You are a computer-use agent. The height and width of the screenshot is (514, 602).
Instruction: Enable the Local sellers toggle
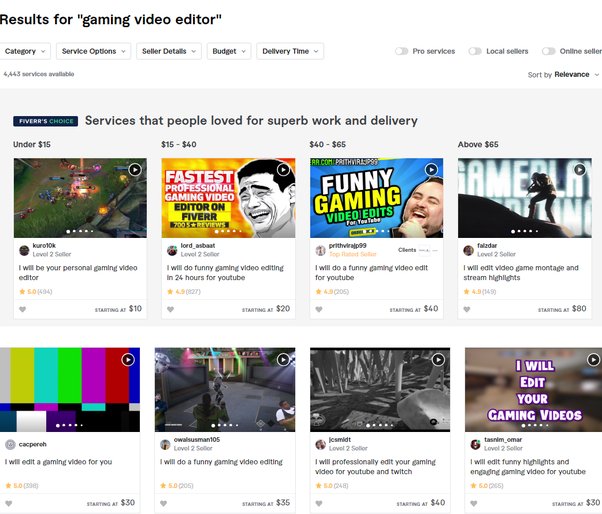pos(475,51)
